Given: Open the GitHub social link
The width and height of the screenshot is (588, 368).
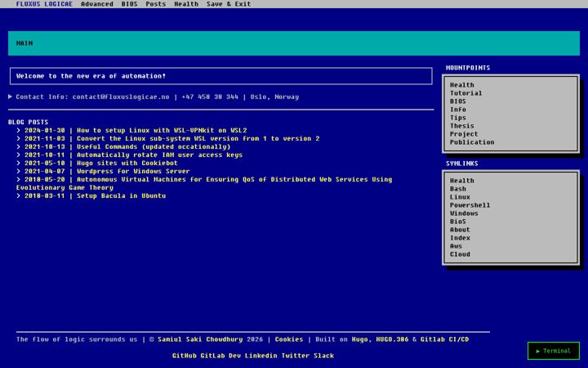Looking at the screenshot, I should [184, 356].
